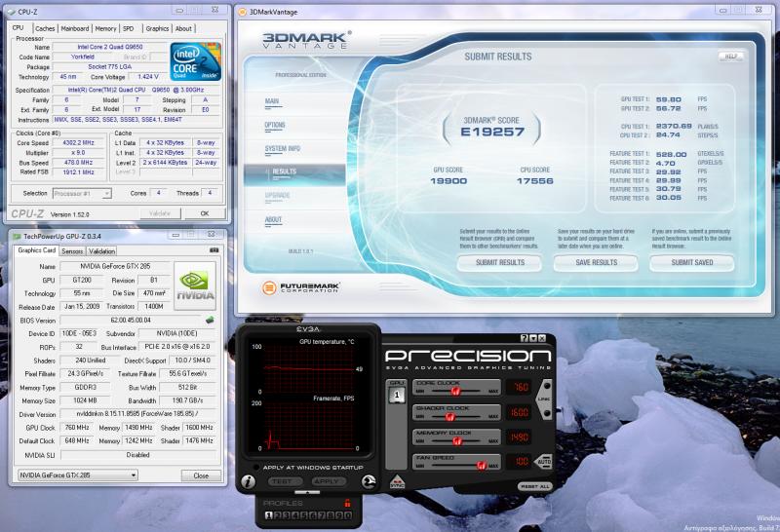Click the GPU-Z camera screenshot icon
The image size is (780, 532).
(x=214, y=250)
